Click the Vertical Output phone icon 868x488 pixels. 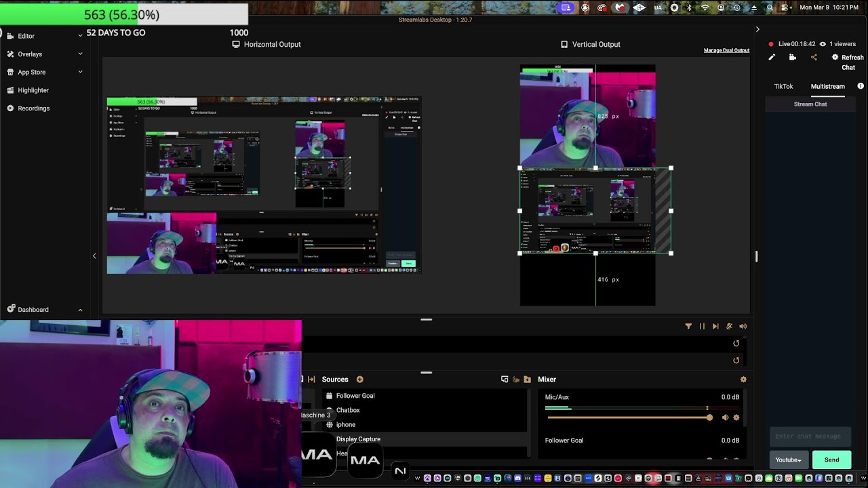(x=564, y=44)
